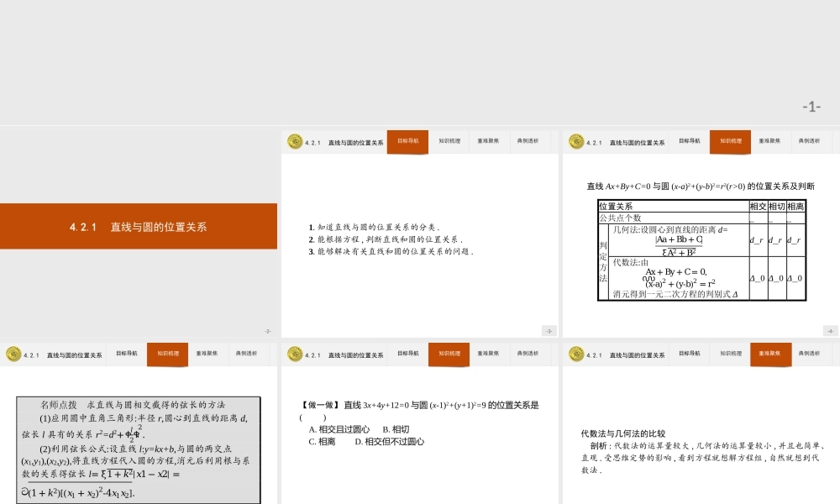Click the 典例透析 tab on the top-middle slide
This screenshot has width=840, height=504.
tap(528, 142)
